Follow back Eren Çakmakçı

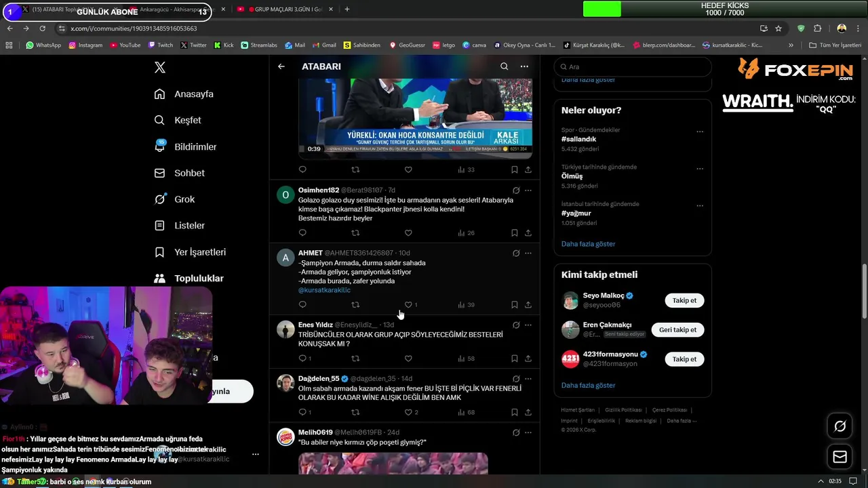677,329
